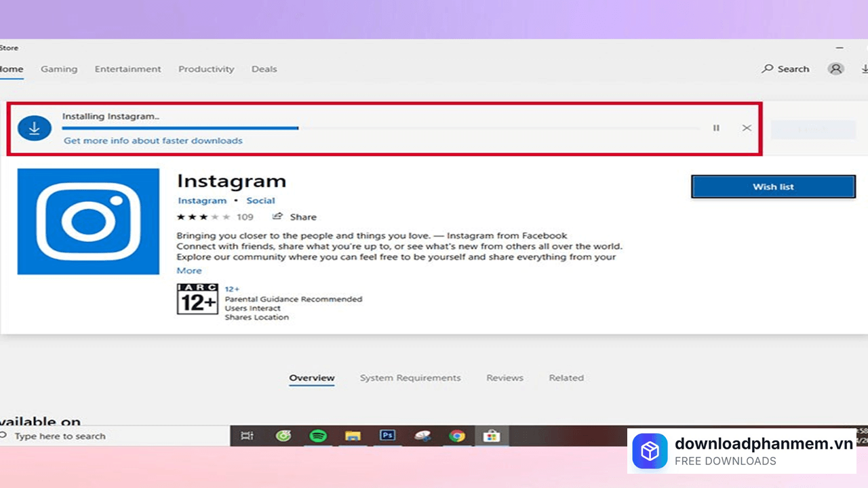Viewport: 868px width, 488px height.
Task: Click the IARC 12+ age rating badge
Action: click(x=197, y=299)
